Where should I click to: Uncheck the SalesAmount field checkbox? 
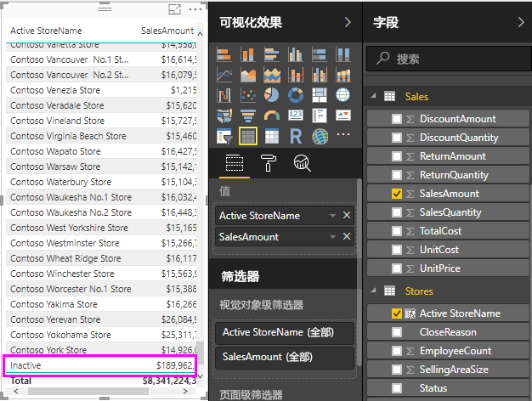click(x=397, y=194)
